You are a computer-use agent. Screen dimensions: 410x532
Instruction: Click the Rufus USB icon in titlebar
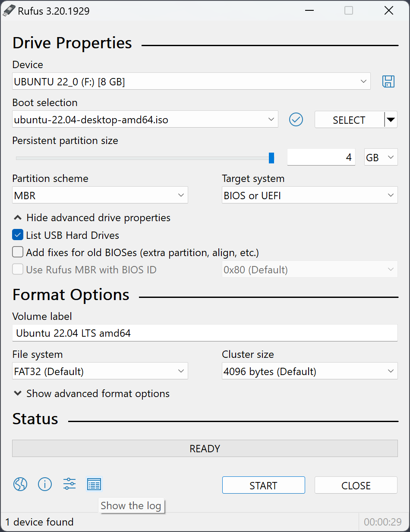(x=9, y=10)
